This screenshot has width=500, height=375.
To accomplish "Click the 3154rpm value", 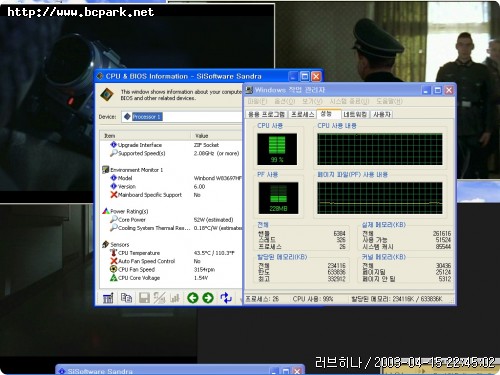I will pos(204,269).
